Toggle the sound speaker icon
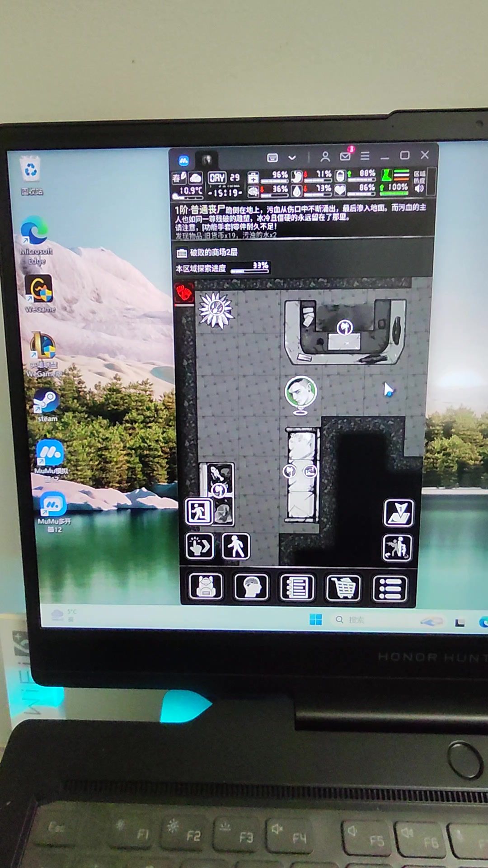 coord(419,189)
